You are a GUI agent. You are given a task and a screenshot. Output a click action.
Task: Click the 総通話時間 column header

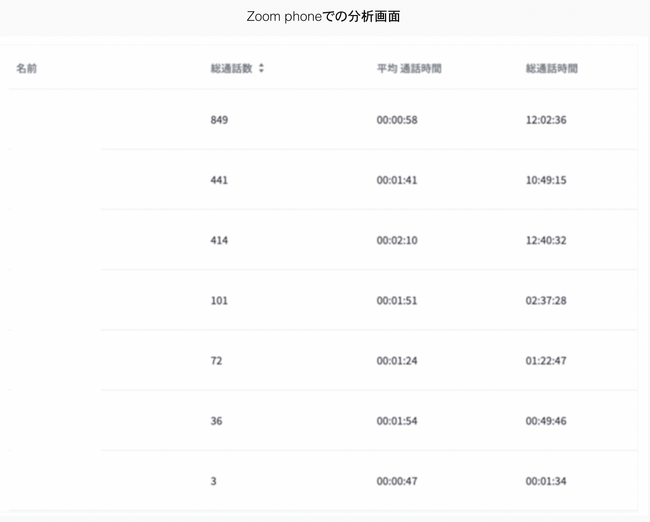[x=551, y=69]
